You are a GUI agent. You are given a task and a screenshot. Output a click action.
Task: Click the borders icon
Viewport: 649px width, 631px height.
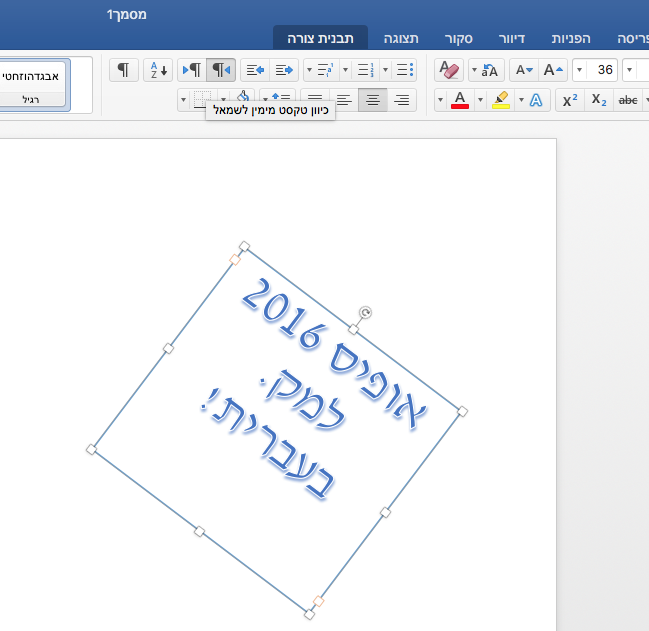point(202,100)
